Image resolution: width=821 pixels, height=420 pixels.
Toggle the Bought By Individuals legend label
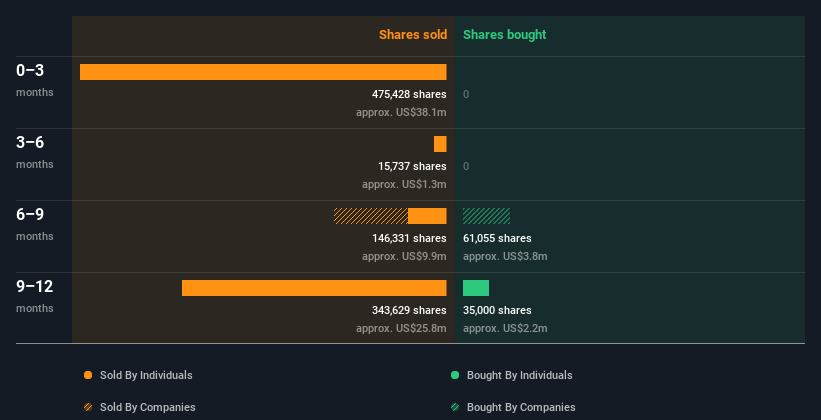point(519,375)
